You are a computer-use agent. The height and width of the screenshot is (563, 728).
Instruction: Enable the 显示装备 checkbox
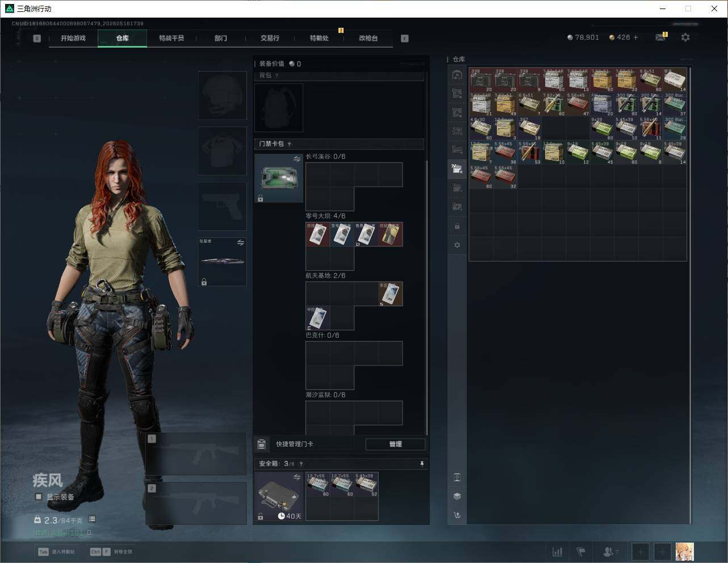[39, 497]
